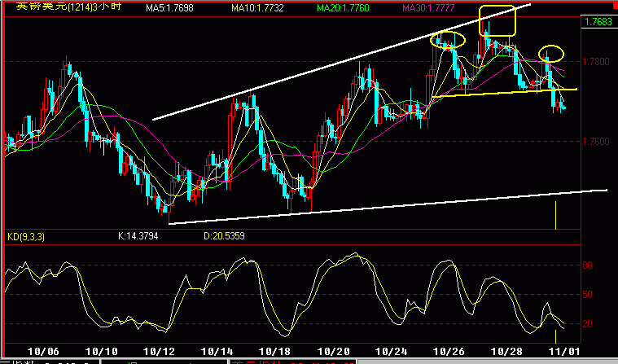The image size is (618, 364).
Task: Click the KD level 20 label
Action: point(587,324)
